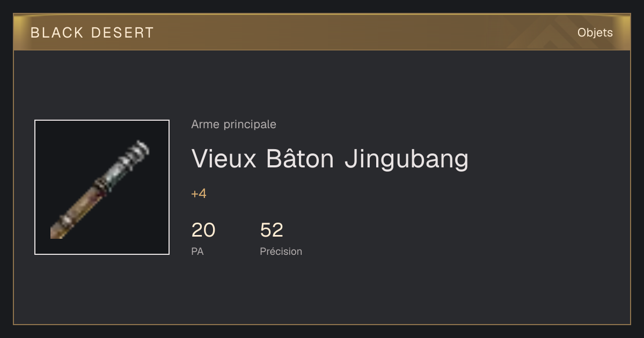Select the Arme principale category label

pos(233,124)
